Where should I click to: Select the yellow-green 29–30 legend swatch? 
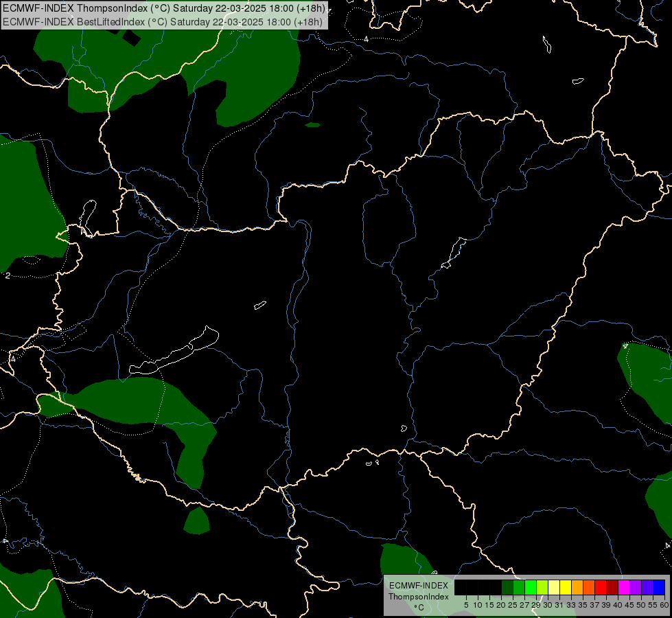click(542, 587)
